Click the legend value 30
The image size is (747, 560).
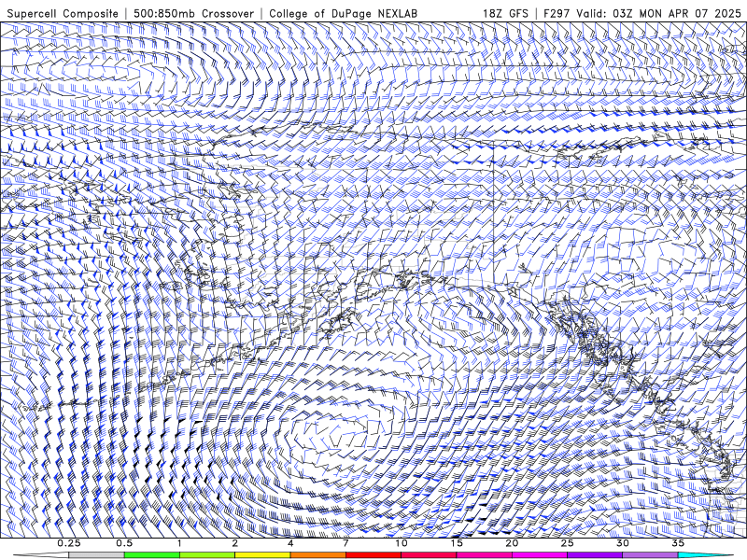[622, 543]
